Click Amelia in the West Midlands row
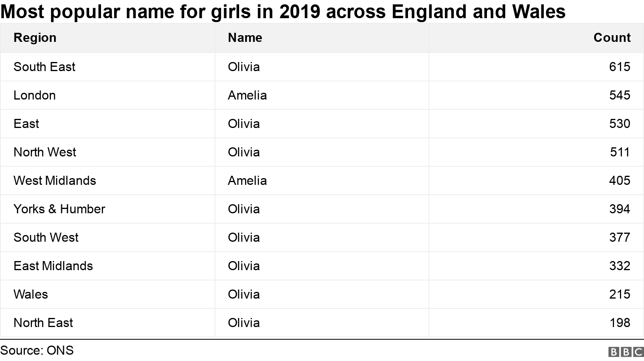 [x=247, y=180]
